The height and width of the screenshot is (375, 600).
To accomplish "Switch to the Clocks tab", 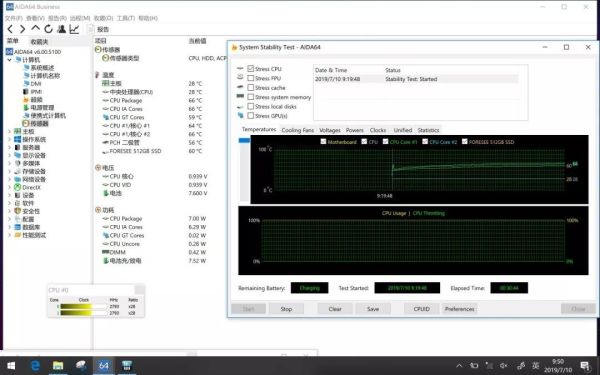I will 378,130.
